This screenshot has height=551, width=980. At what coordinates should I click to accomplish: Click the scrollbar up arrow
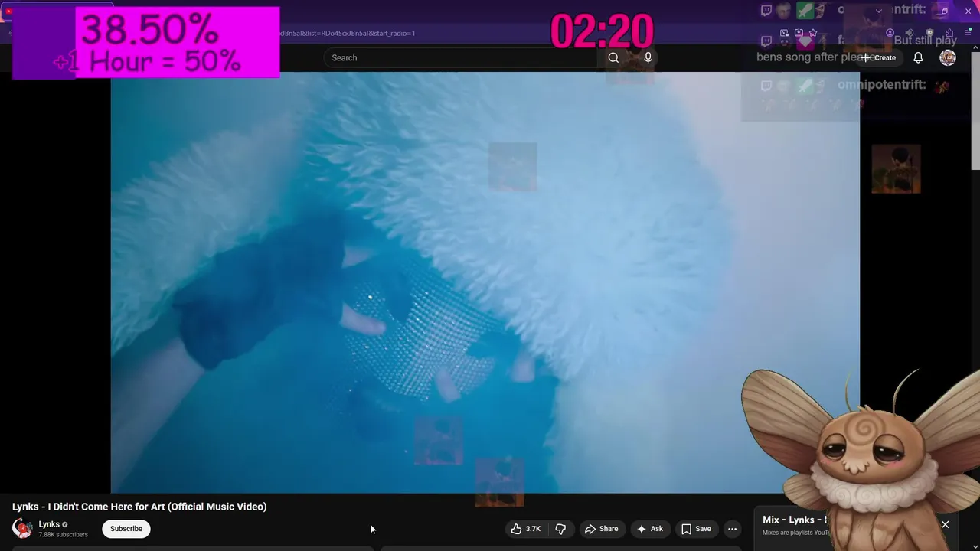click(x=975, y=47)
